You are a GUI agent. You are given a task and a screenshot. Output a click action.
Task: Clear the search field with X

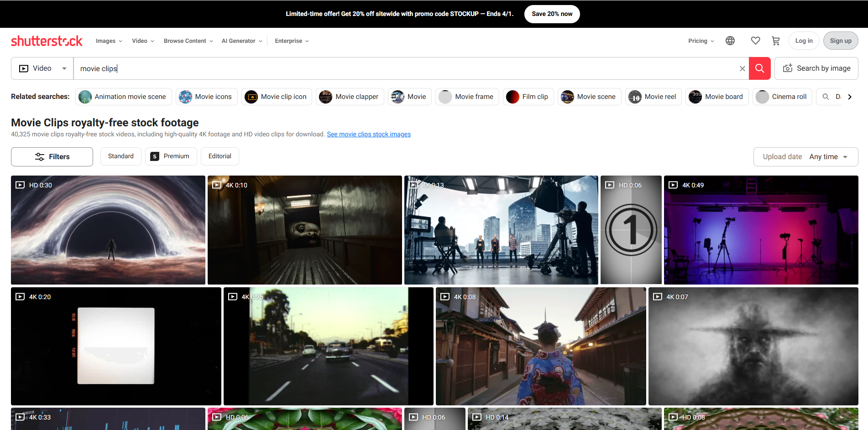coord(743,68)
